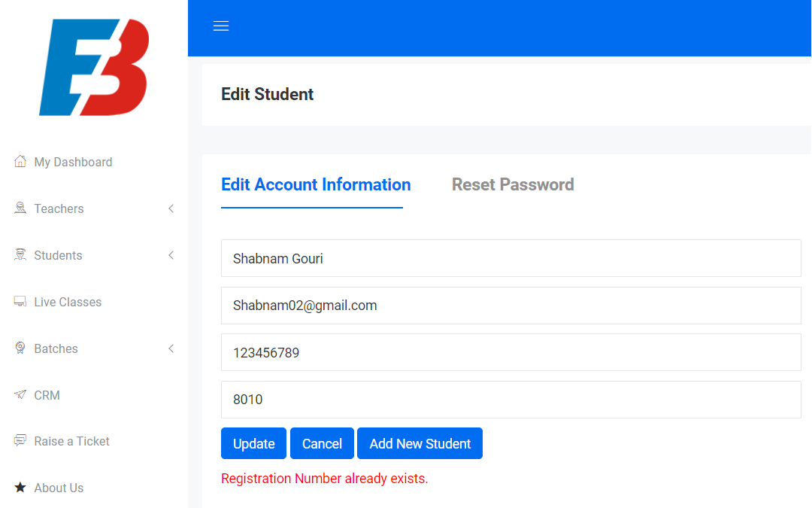The image size is (812, 508).
Task: Click the Teachers sidebar icon
Action: (x=20, y=208)
